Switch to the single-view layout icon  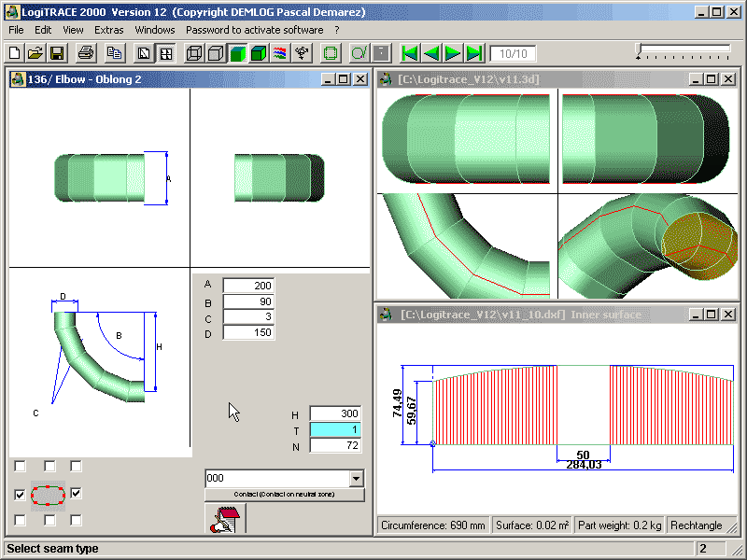tap(144, 53)
